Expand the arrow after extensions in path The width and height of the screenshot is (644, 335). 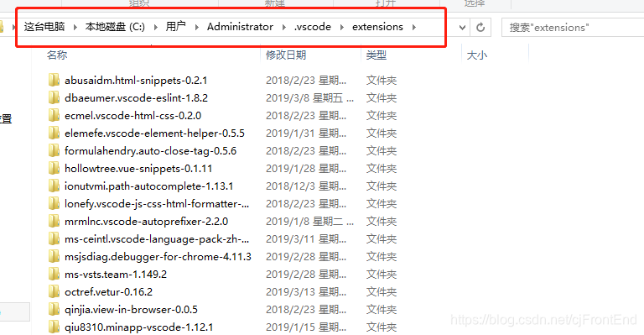414,27
